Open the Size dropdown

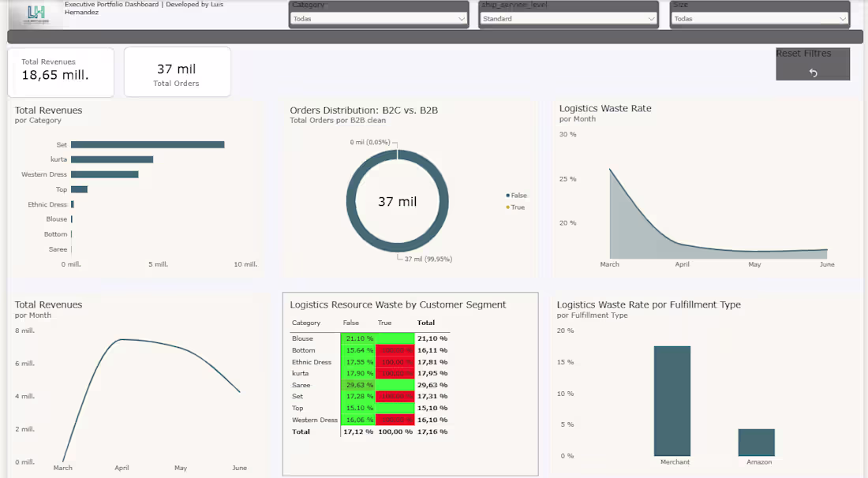click(759, 18)
